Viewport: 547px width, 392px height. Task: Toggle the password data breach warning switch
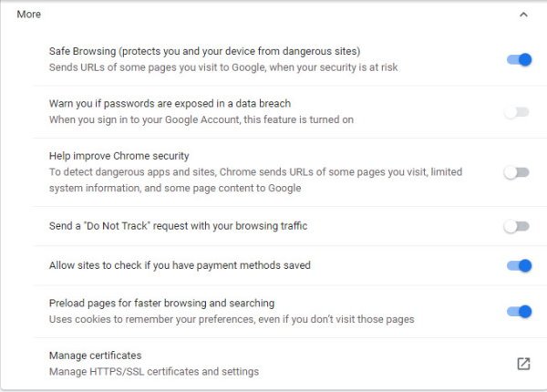[x=516, y=112]
